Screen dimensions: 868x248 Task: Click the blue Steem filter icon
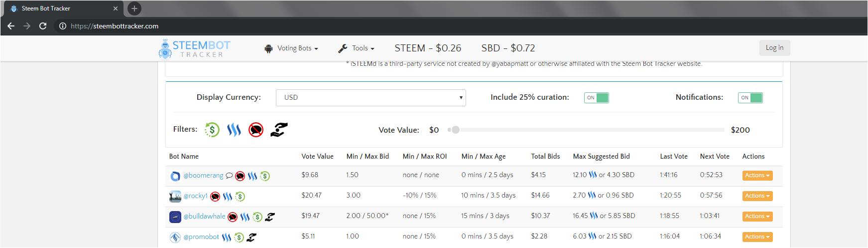point(234,130)
